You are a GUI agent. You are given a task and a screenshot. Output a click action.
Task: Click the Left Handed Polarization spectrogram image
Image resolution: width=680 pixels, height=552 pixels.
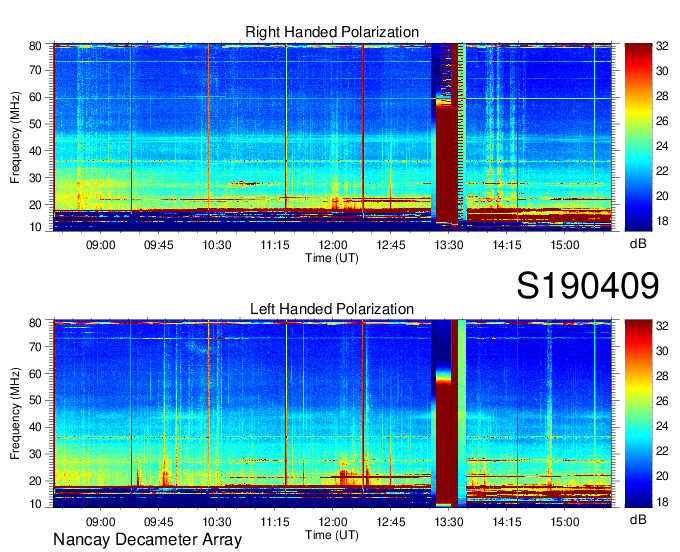(x=332, y=414)
